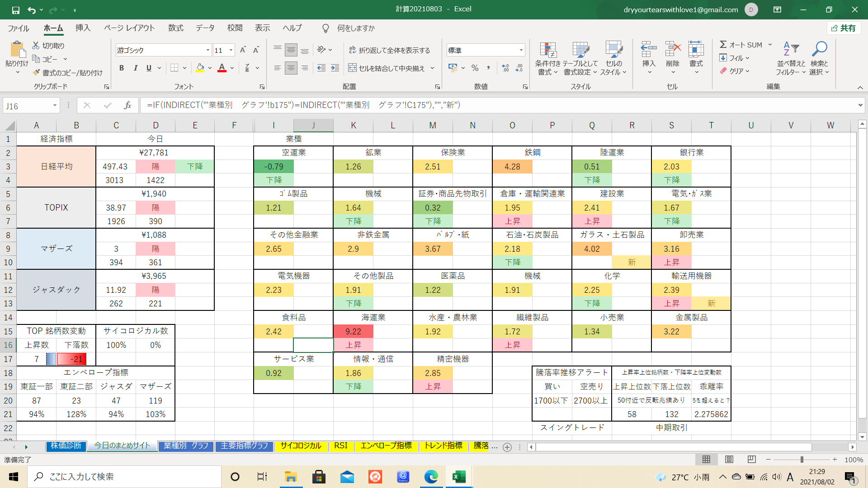Expand the number format combo box

[x=521, y=50]
